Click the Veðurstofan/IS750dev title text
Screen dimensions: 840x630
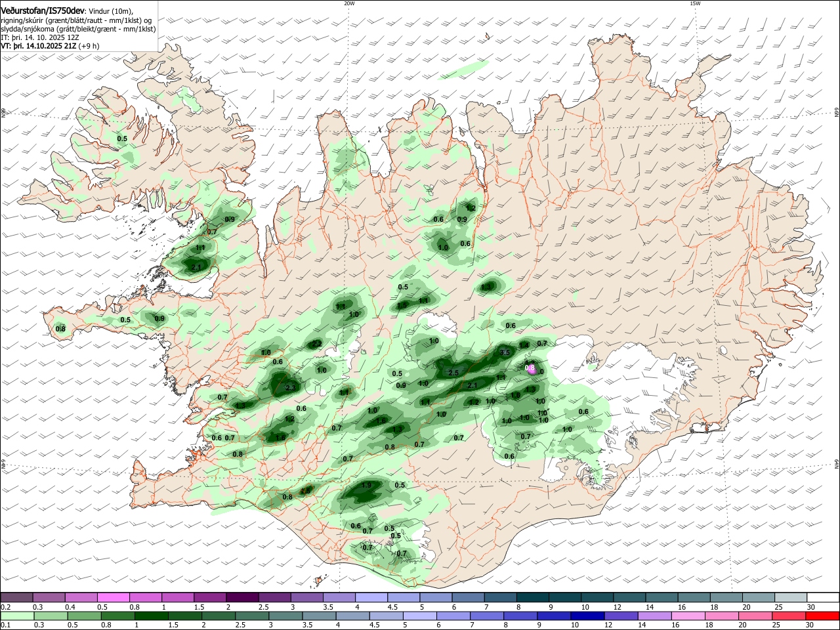43,11
